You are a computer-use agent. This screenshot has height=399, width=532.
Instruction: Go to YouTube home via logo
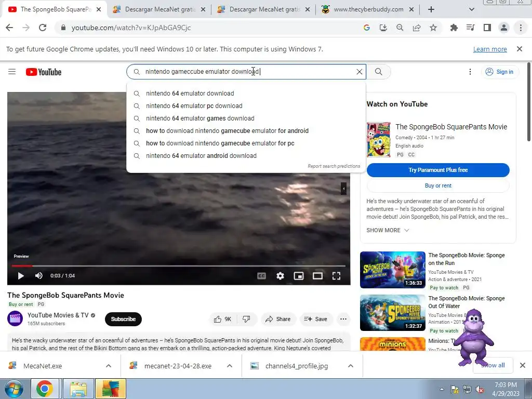[x=44, y=72]
